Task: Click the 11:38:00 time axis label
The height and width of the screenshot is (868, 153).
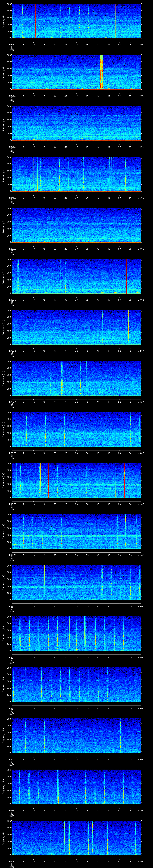Action: pyautogui.click(x=12, y=402)
